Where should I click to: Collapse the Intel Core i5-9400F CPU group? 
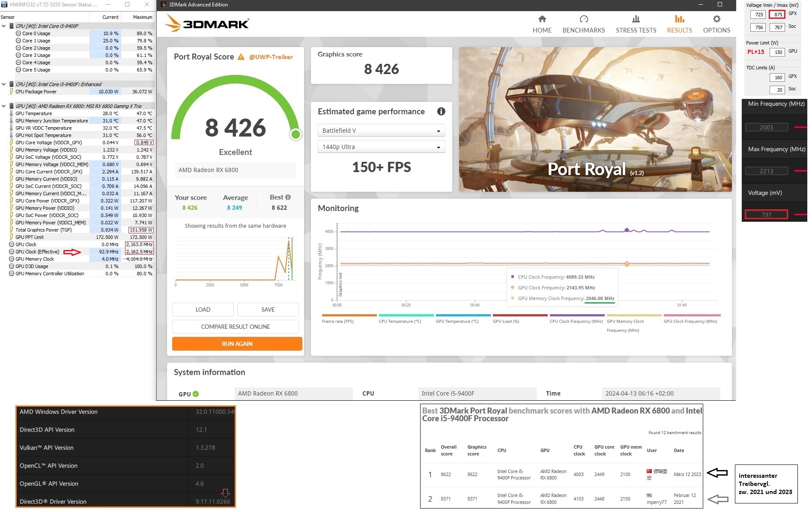pyautogui.click(x=4, y=26)
